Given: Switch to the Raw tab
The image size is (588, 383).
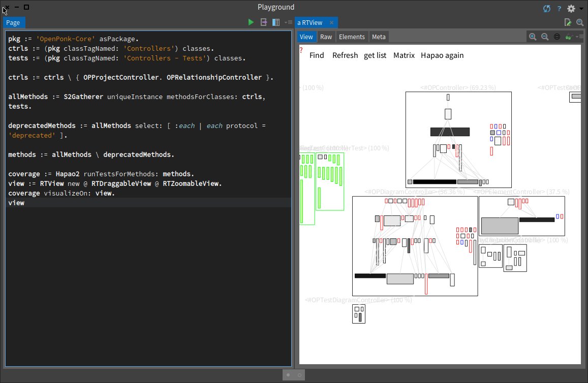Looking at the screenshot, I should pyautogui.click(x=326, y=37).
